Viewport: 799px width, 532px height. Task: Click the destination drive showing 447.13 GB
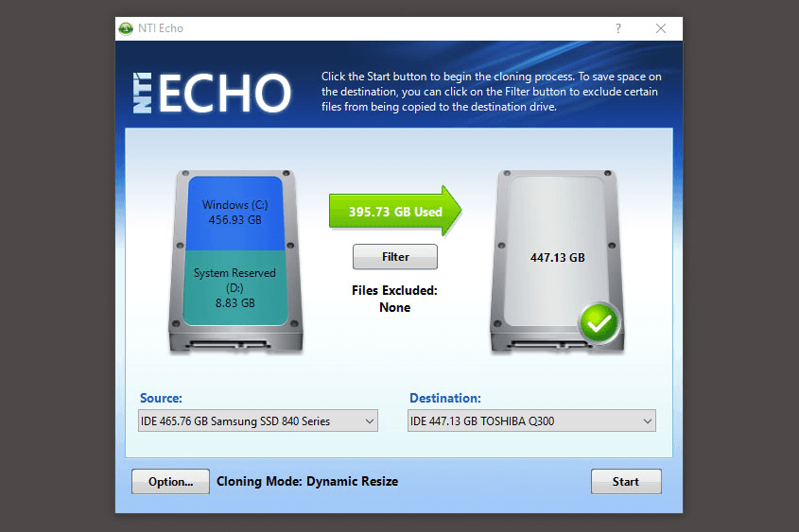click(x=557, y=261)
